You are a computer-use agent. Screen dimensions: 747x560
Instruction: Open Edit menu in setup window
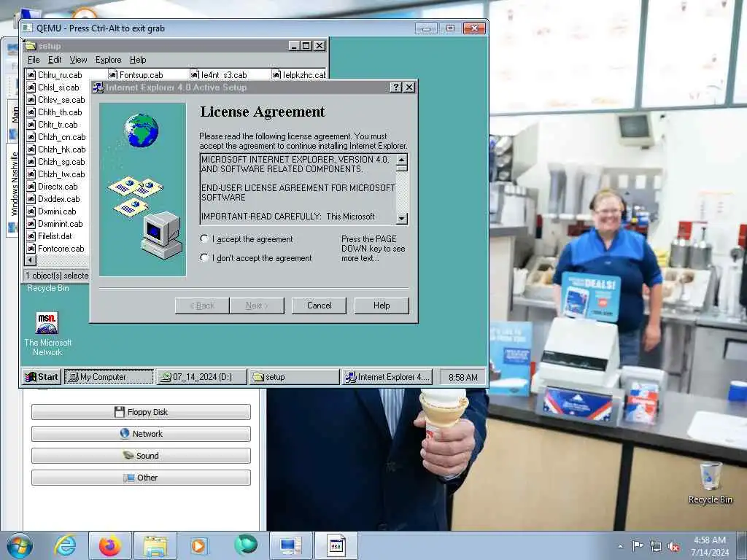(55, 60)
